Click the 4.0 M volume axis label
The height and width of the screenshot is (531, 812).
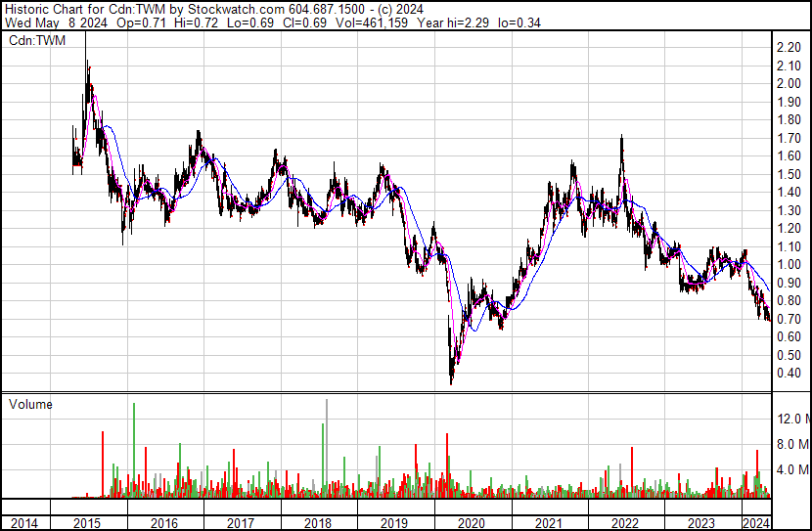792,470
